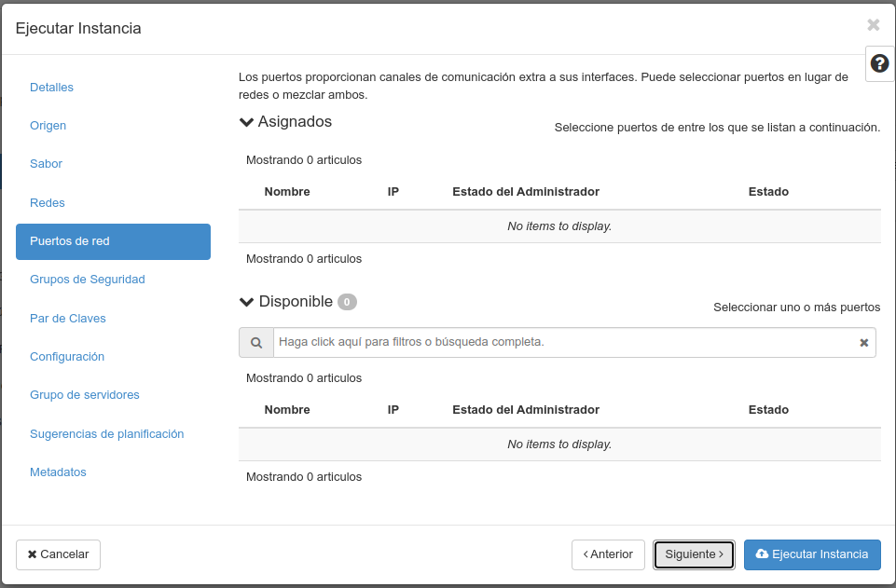Open the help question mark icon
Image resolution: width=896 pixels, height=588 pixels.
(x=879, y=63)
